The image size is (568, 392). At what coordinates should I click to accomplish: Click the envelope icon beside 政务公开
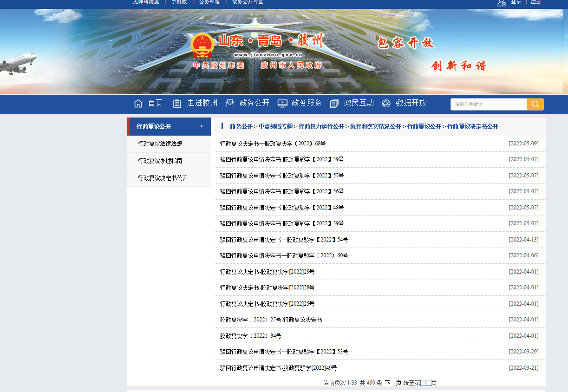click(230, 104)
